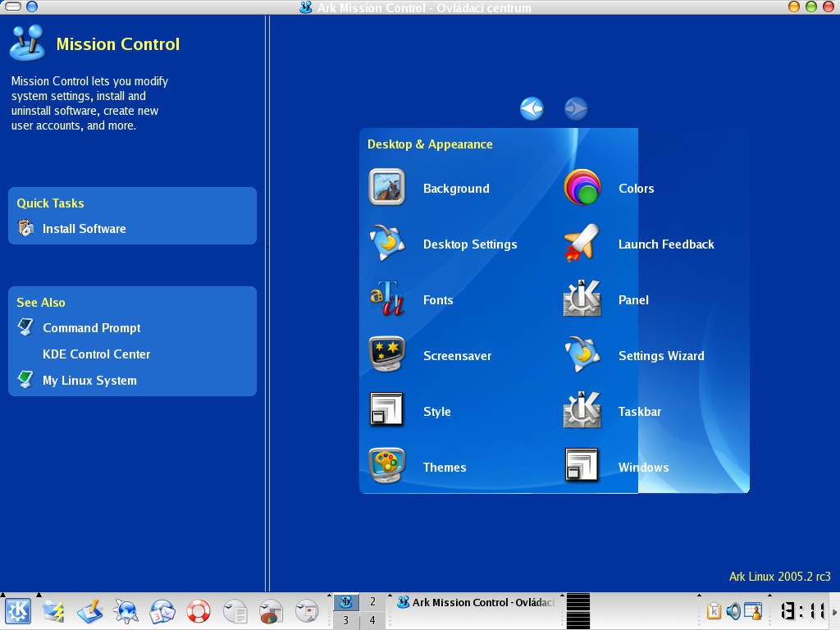Click the volume speaker tray icon
840x630 pixels.
pos(733,611)
